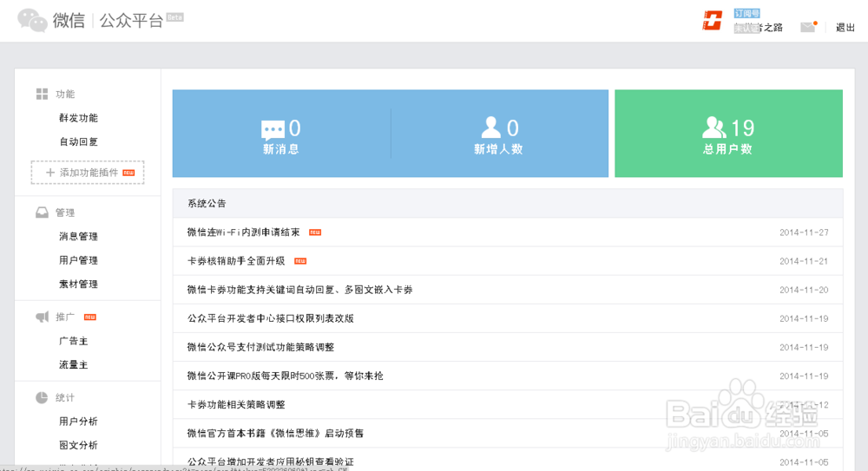Open announcement 微信官方首本书籍《微信思维》启动预售
This screenshot has height=471, width=868.
point(276,434)
